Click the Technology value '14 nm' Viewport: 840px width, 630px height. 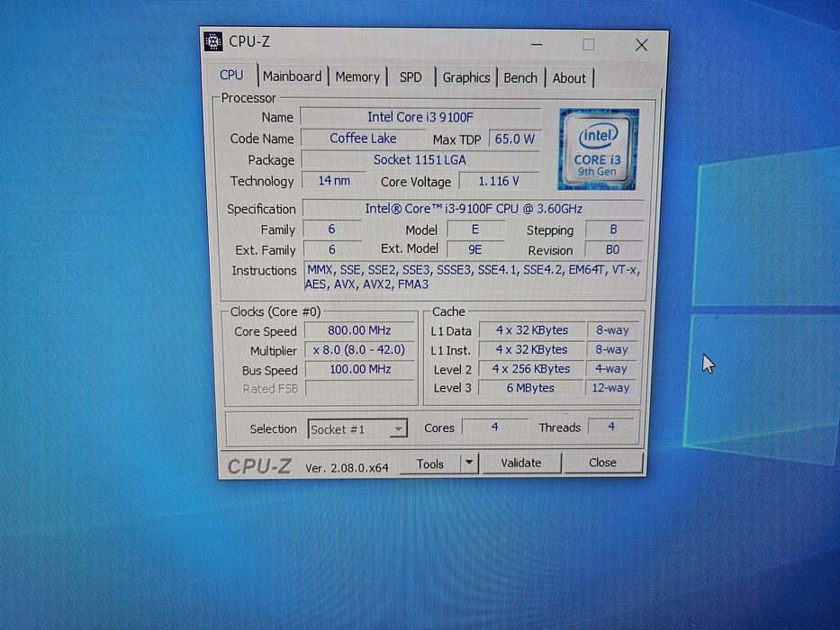click(x=334, y=181)
